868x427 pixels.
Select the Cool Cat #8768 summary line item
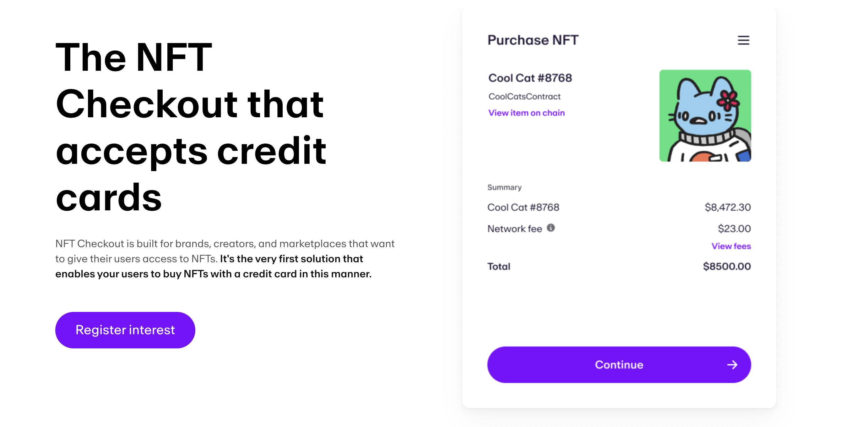[523, 207]
